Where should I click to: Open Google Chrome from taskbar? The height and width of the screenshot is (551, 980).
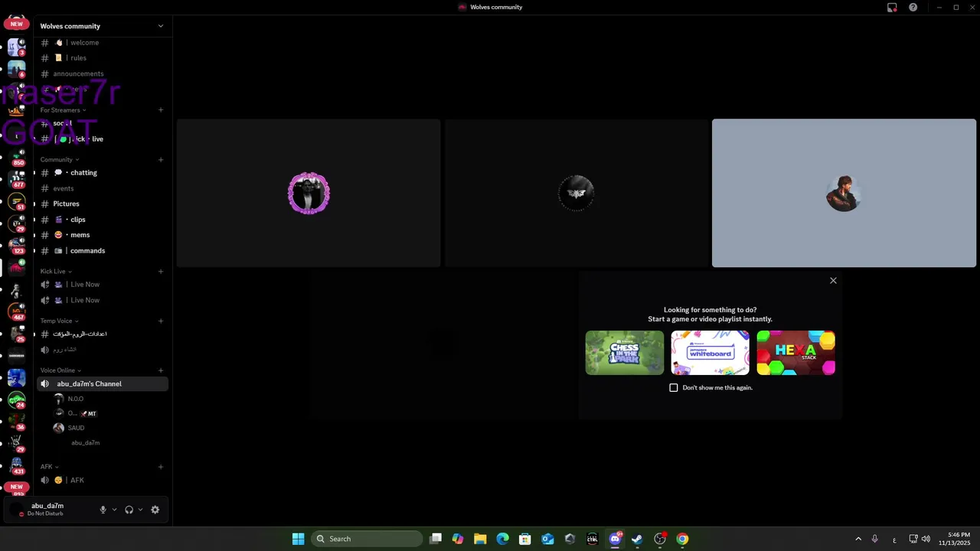pyautogui.click(x=682, y=539)
